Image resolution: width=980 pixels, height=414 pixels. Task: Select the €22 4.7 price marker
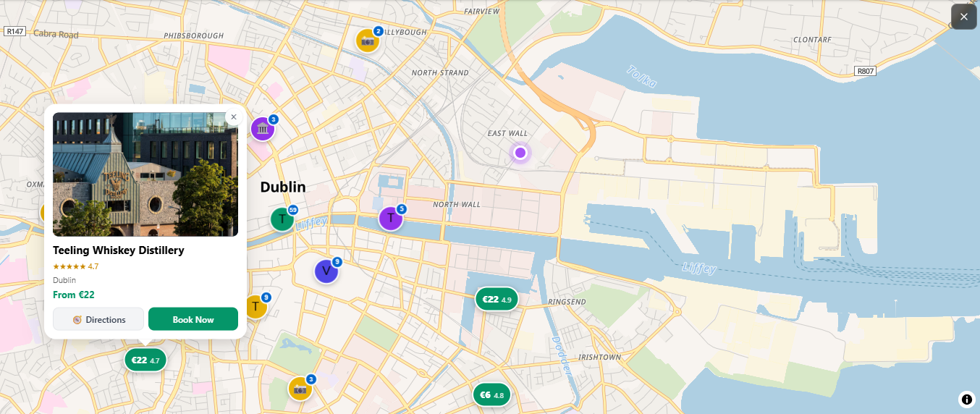point(145,360)
